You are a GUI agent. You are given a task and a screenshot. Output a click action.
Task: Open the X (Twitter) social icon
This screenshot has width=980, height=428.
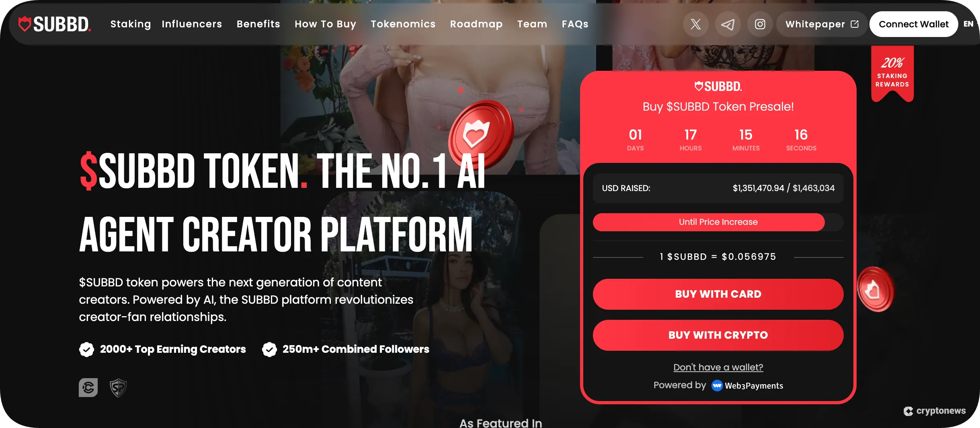coord(696,24)
